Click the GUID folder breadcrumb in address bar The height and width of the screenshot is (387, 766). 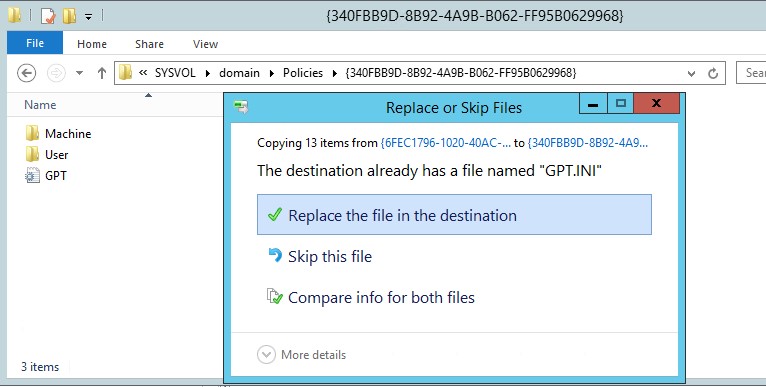click(x=461, y=73)
